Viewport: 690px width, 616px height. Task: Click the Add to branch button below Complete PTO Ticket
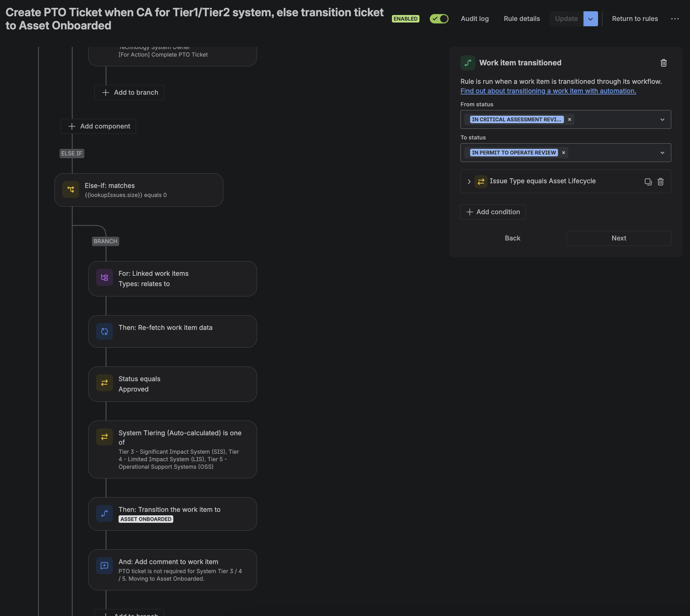(x=129, y=93)
